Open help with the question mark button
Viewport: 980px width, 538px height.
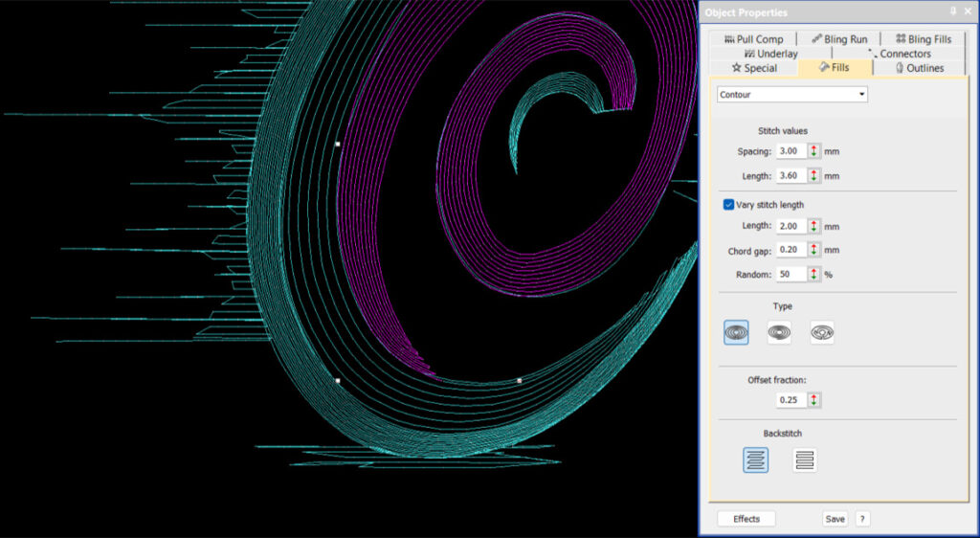[862, 519]
